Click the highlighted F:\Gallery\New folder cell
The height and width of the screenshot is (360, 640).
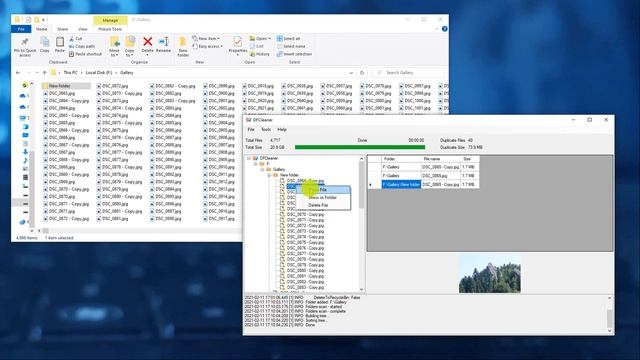pyautogui.click(x=401, y=184)
